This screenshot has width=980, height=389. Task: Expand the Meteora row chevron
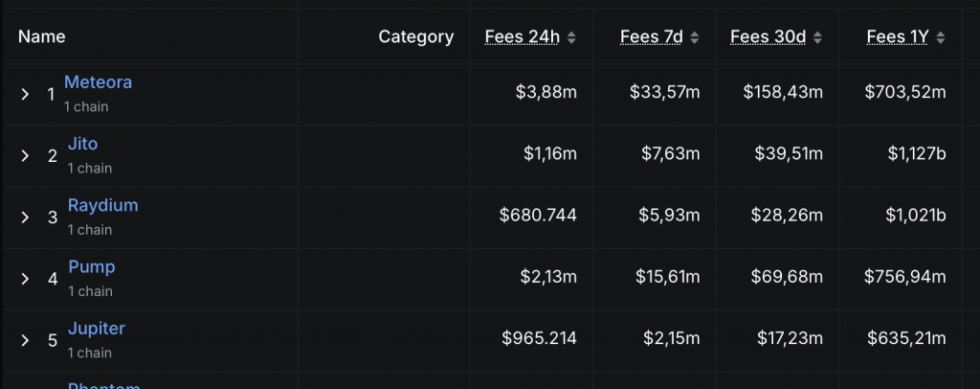(25, 95)
